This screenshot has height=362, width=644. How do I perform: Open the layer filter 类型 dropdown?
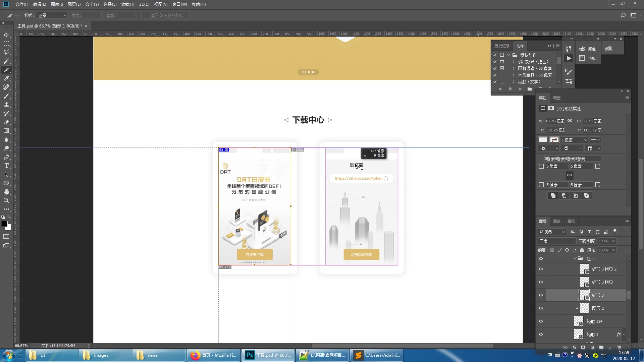pyautogui.click(x=552, y=232)
